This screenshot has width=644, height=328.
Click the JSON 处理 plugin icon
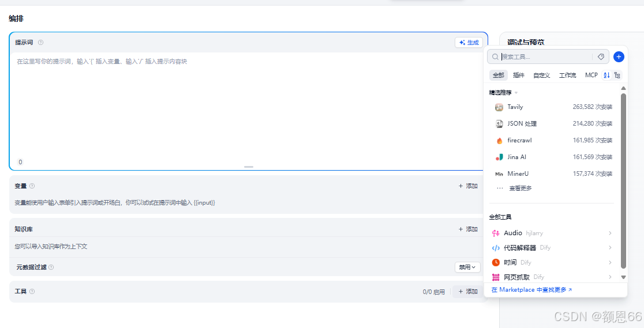click(x=499, y=124)
